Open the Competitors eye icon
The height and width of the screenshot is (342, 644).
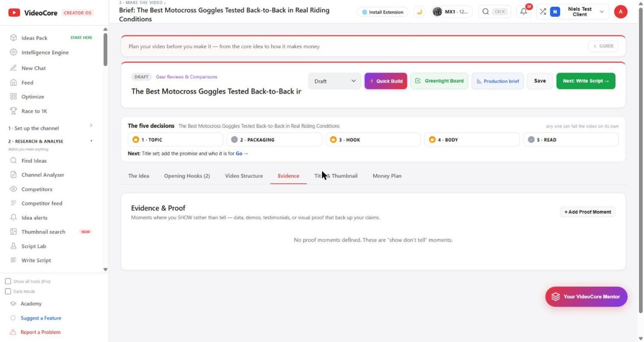13,189
